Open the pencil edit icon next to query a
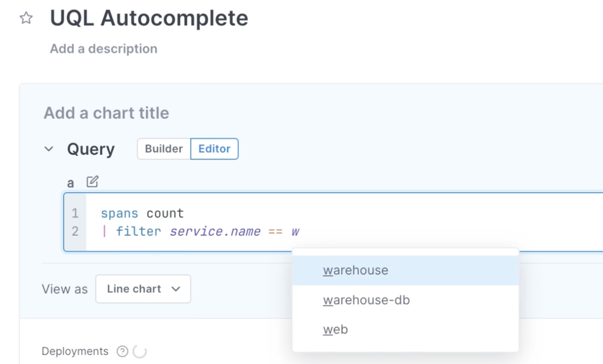This screenshot has width=603, height=364. point(91,181)
